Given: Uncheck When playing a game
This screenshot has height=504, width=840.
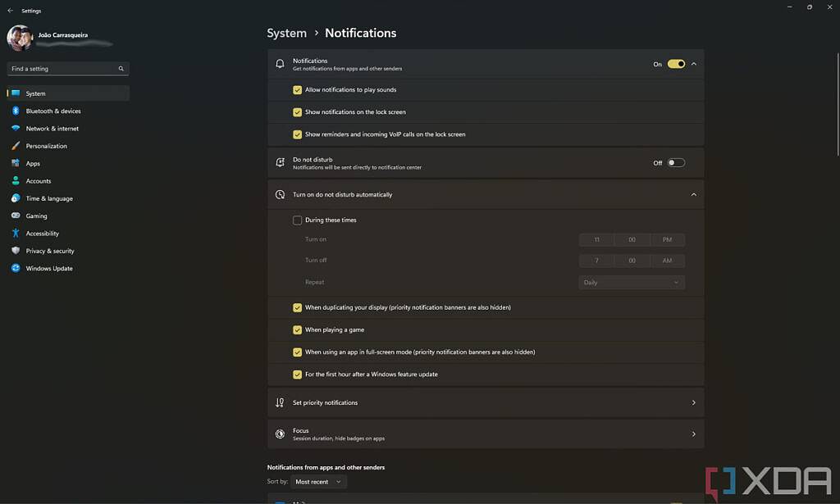Looking at the screenshot, I should [x=298, y=329].
